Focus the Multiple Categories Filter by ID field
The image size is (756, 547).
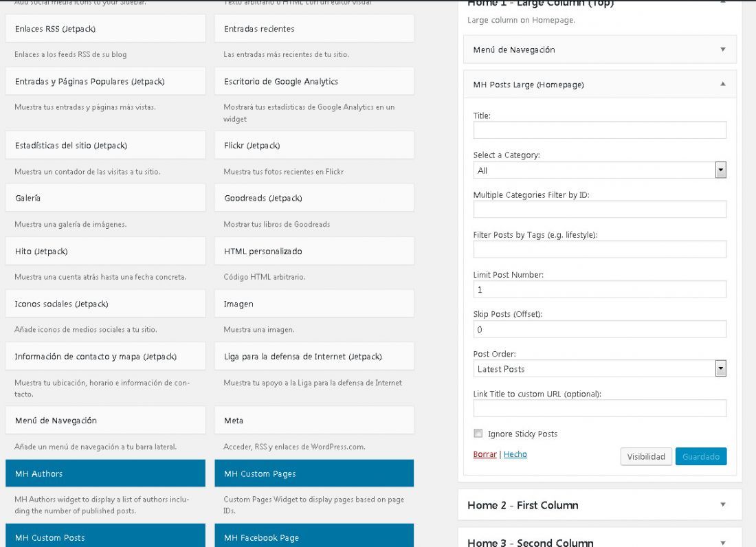pyautogui.click(x=600, y=209)
